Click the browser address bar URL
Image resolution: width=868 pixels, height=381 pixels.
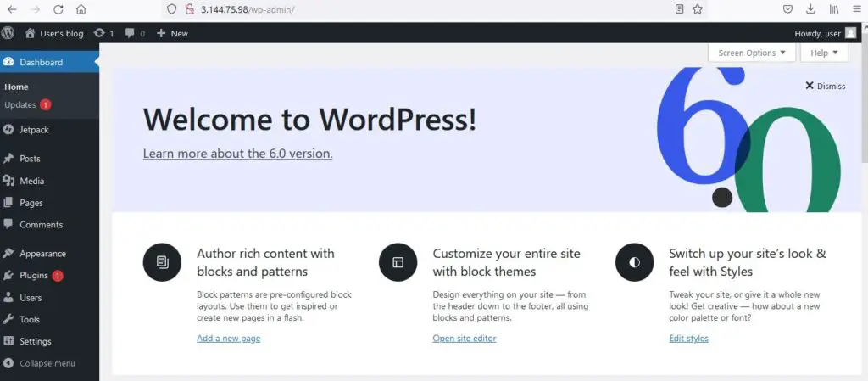pos(248,9)
